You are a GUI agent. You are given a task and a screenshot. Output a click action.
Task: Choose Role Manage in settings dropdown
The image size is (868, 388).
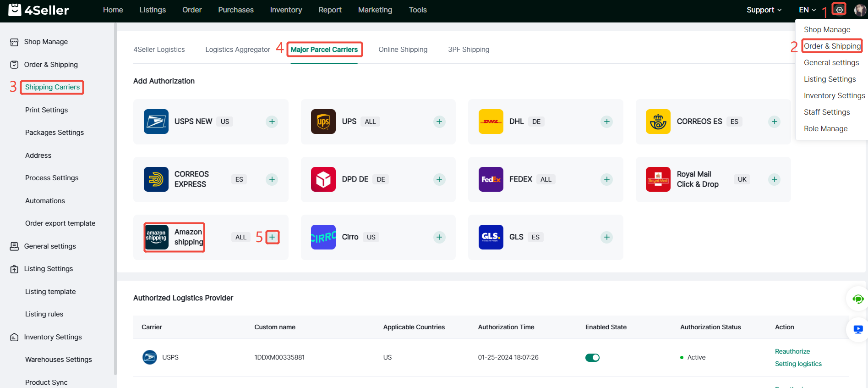pos(826,128)
